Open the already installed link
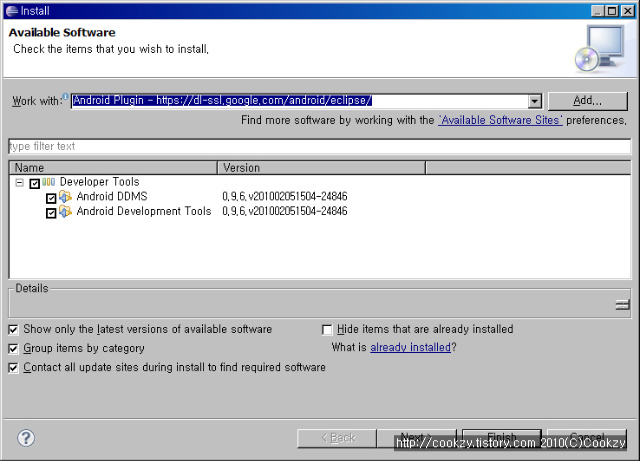The height and width of the screenshot is (461, 640). coord(410,347)
